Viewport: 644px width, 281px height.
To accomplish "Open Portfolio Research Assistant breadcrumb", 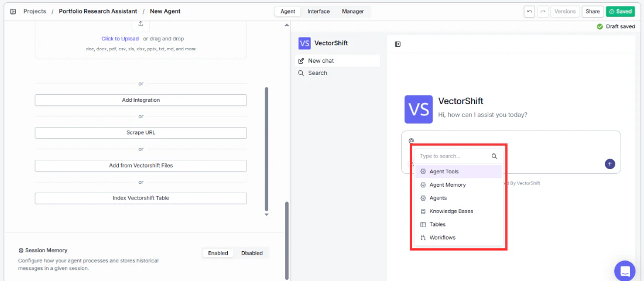I will (98, 12).
